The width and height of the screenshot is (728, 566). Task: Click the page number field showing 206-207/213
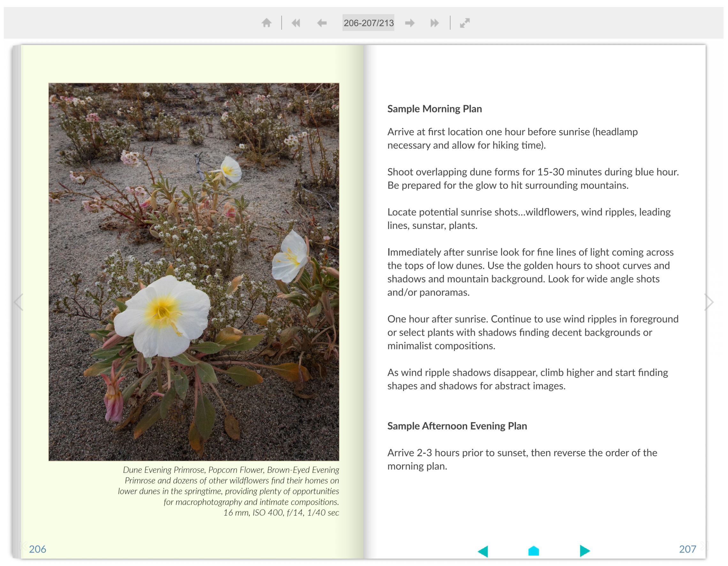click(x=368, y=23)
